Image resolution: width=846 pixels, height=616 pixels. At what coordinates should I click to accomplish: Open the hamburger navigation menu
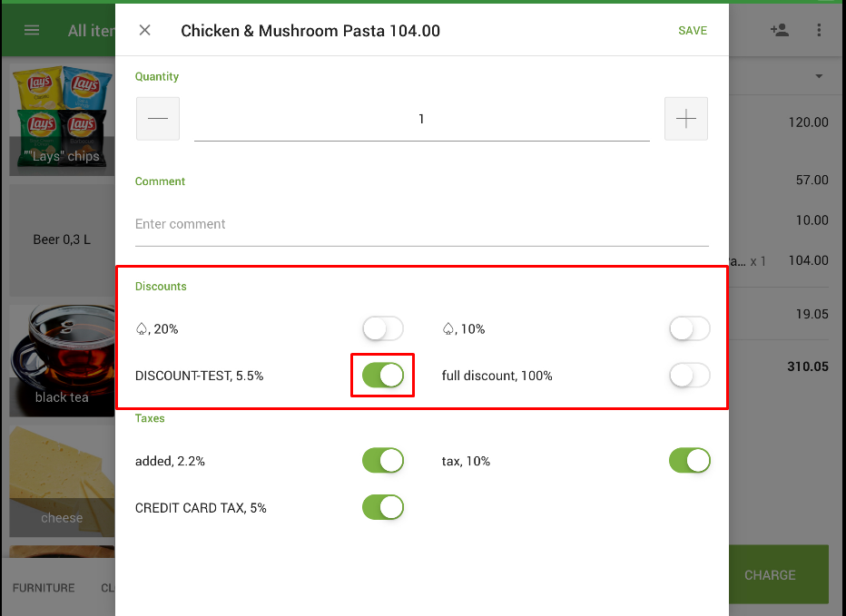32,31
